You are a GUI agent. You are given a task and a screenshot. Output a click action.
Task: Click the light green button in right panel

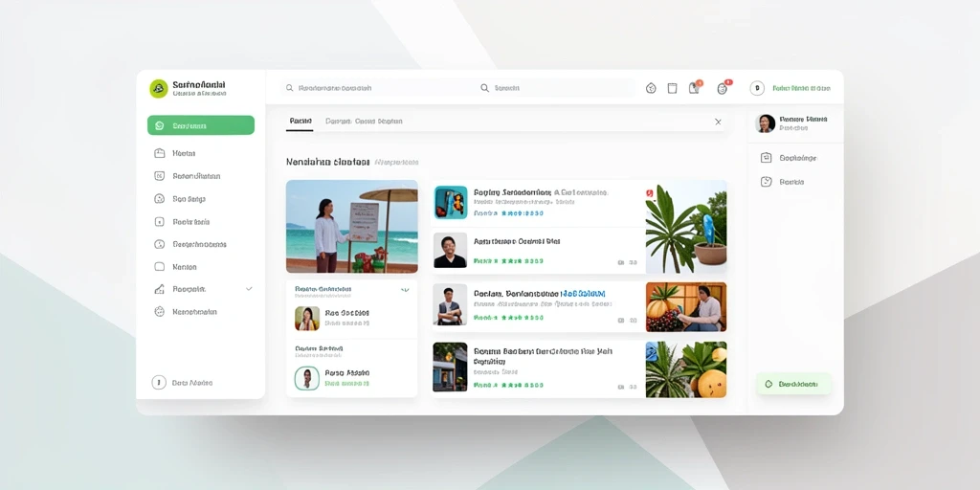point(793,384)
